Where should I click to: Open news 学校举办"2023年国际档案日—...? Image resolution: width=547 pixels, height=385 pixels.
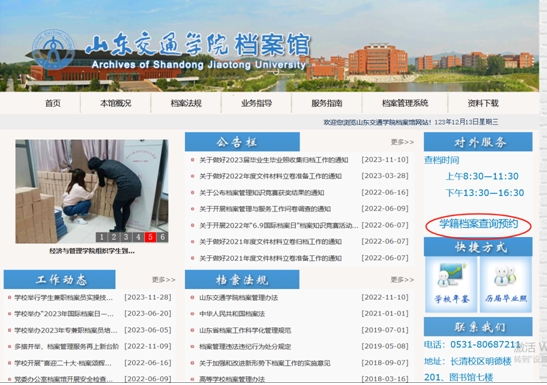click(x=64, y=314)
